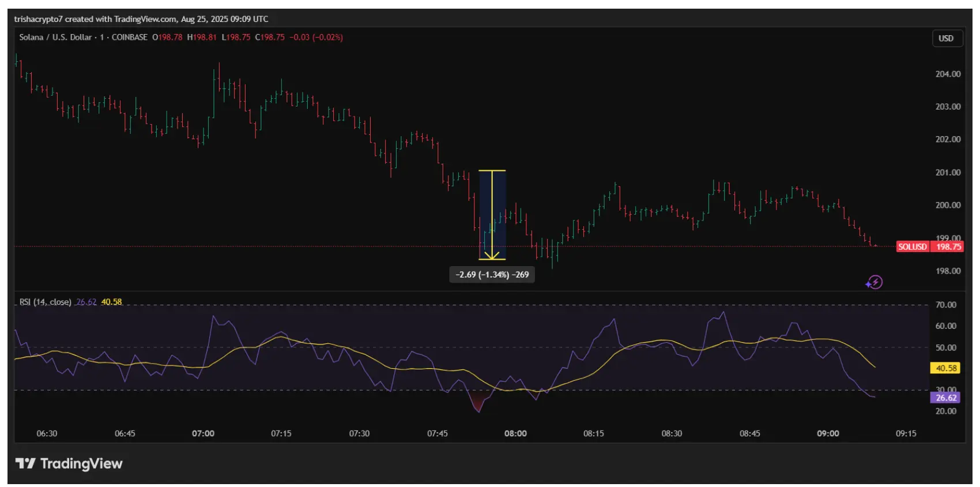
Task: Click the 07:45 time axis label
Action: click(437, 433)
